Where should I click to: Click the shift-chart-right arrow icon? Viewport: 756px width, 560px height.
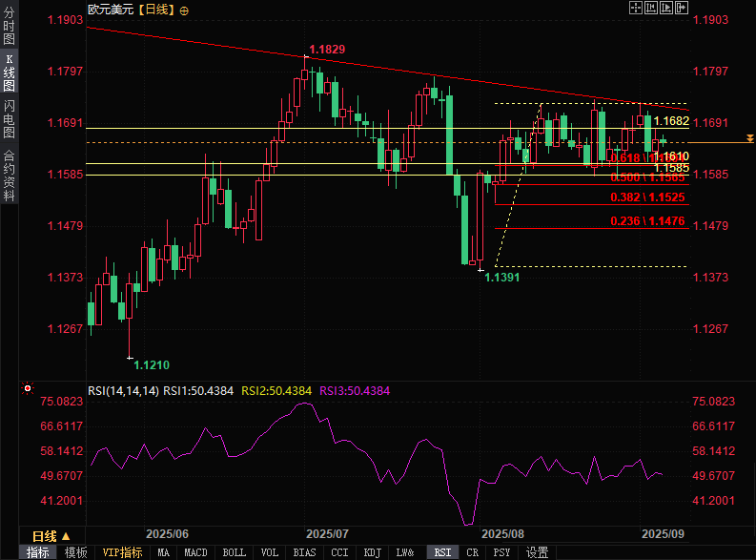(682, 8)
